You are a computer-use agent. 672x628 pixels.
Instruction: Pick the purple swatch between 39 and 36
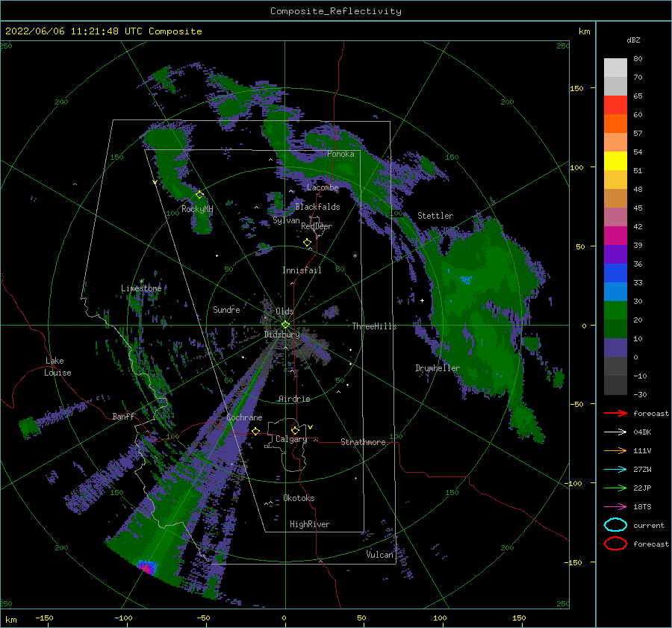coord(615,255)
